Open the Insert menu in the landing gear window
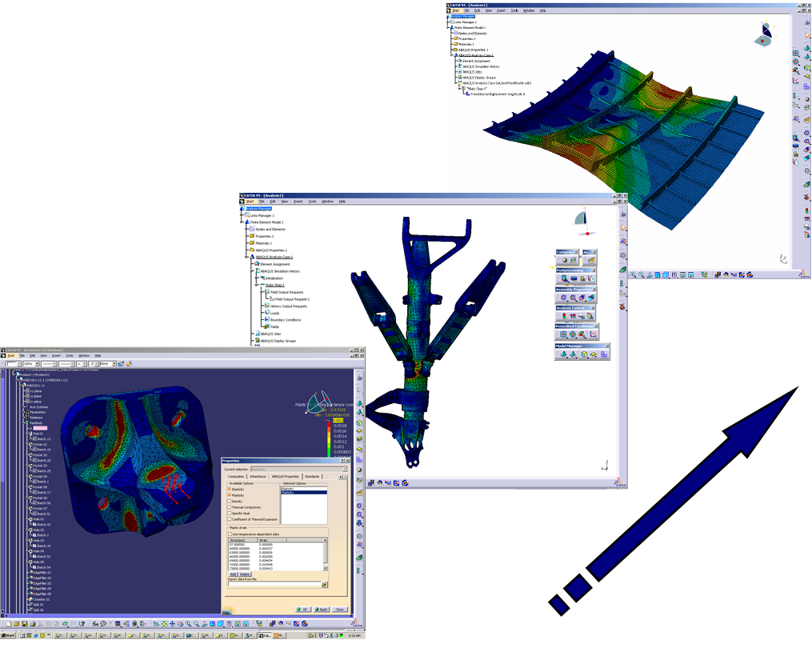The image size is (812, 652). [x=298, y=202]
